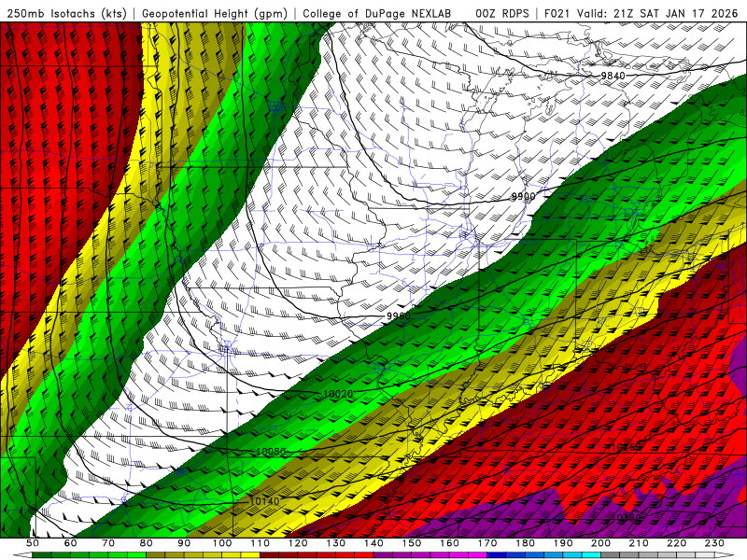Click the 140 value on the color scale
Screen dimensions: 747x560
click(373, 543)
